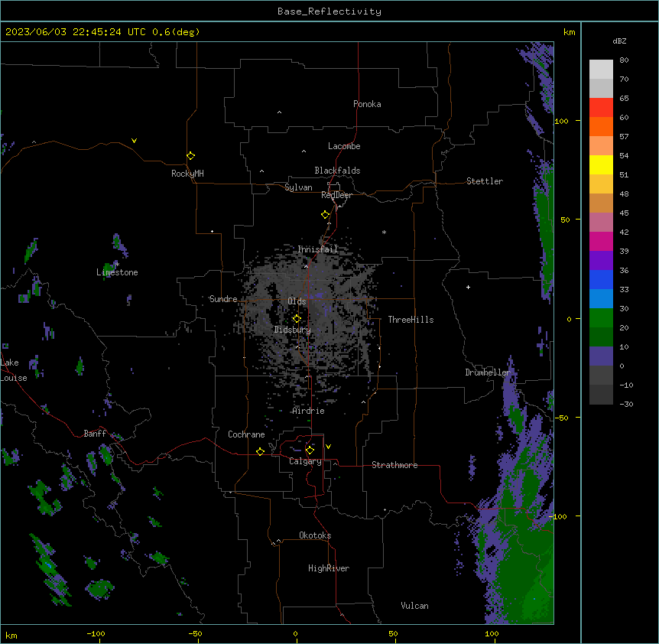The width and height of the screenshot is (659, 644).
Task: Click the Olds label
Action: coord(297,301)
